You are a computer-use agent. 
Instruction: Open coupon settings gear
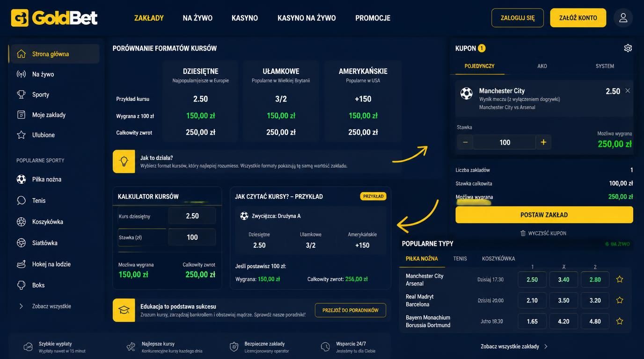coord(628,48)
